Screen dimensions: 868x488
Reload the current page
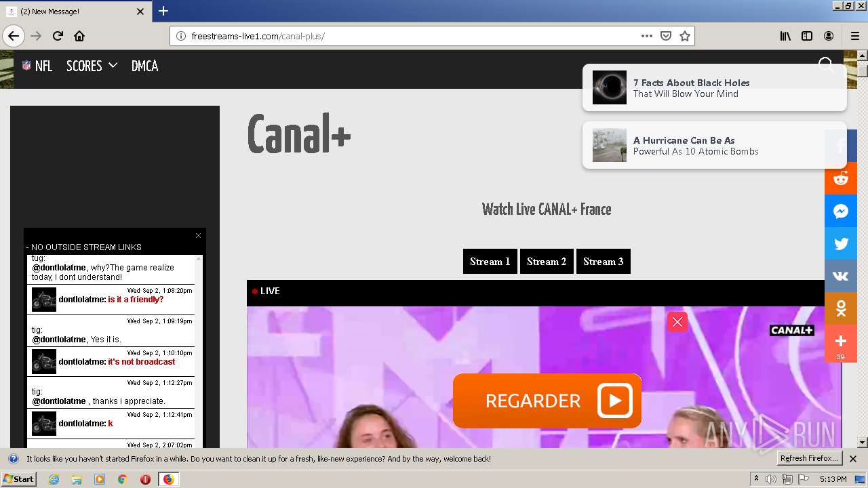[58, 36]
